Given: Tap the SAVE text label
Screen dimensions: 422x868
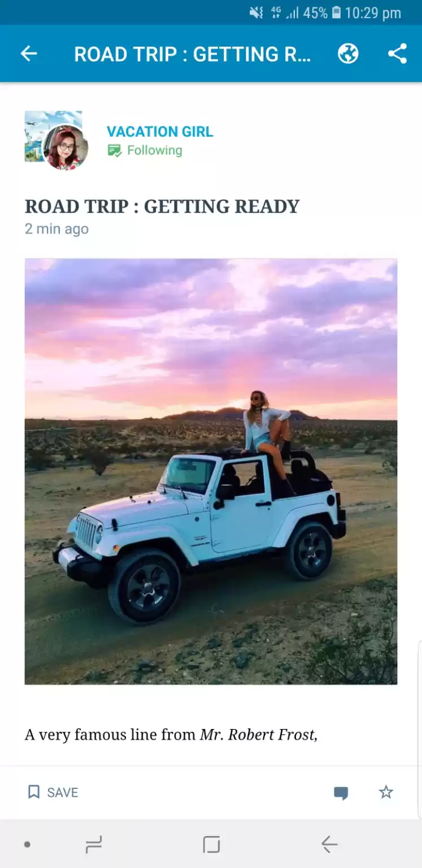Looking at the screenshot, I should tap(63, 792).
